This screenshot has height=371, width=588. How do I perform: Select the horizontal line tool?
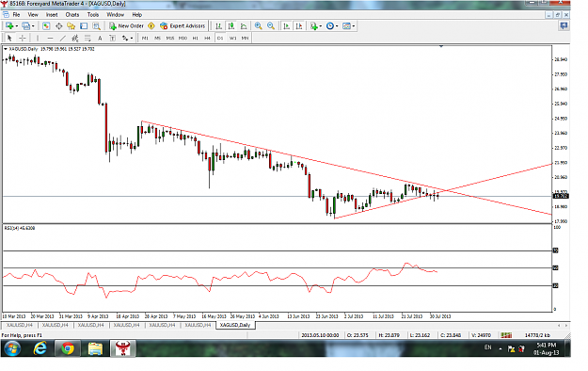click(50, 38)
